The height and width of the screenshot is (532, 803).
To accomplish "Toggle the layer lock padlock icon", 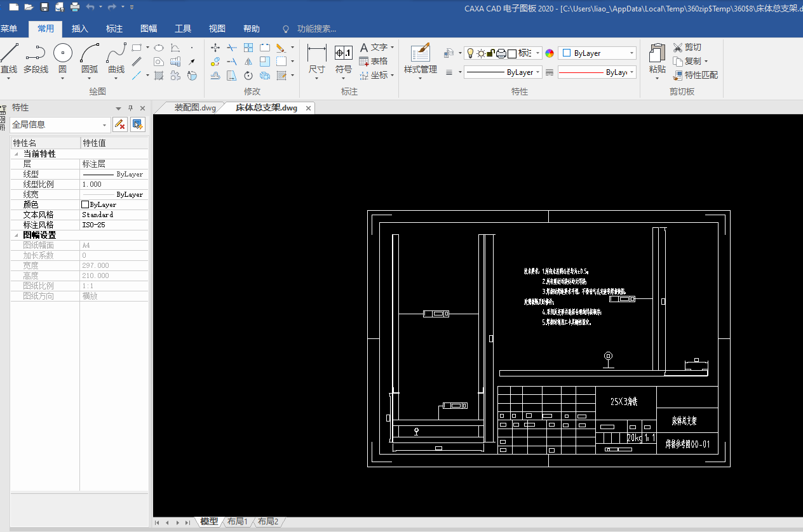I will pyautogui.click(x=490, y=53).
